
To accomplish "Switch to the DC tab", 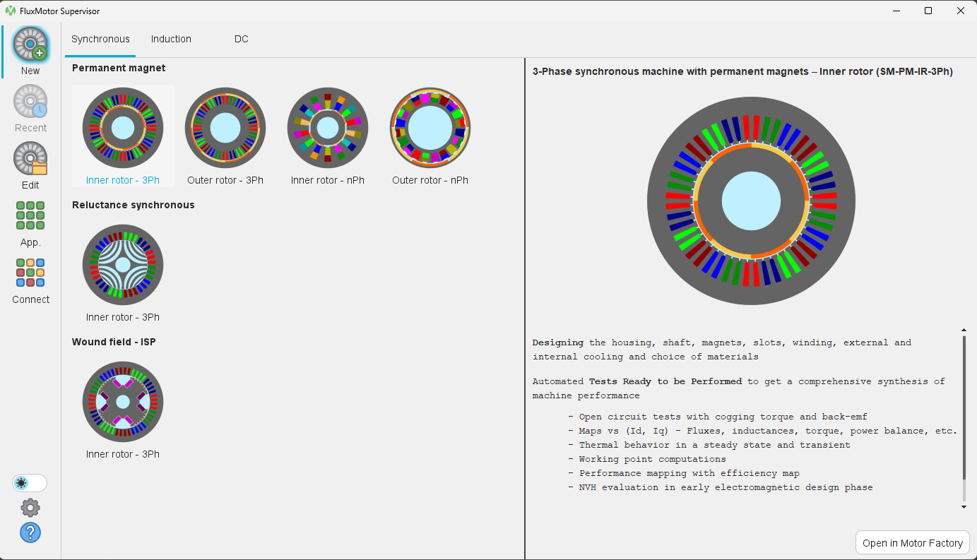I will (242, 39).
